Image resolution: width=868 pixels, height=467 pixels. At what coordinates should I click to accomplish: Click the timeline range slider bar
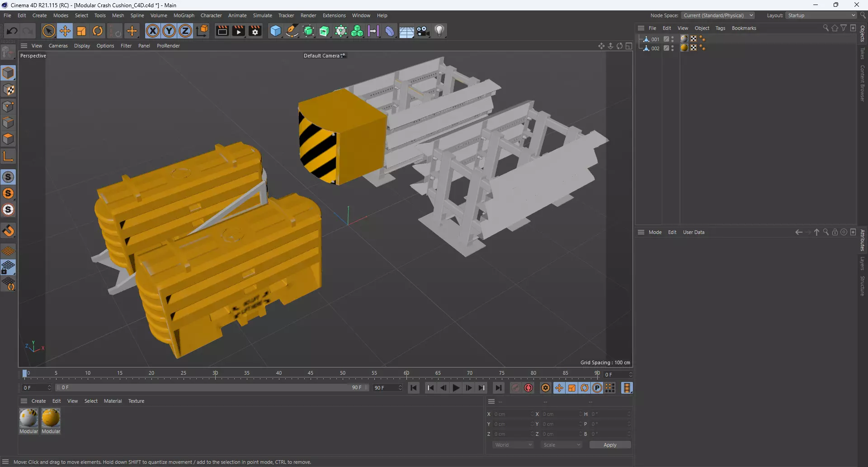[212, 388]
